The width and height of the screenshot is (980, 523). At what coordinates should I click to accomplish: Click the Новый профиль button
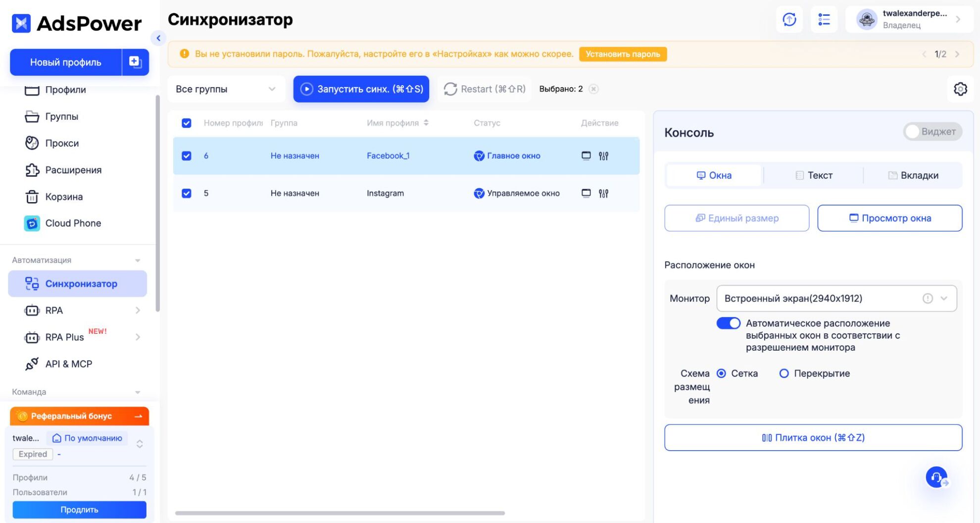(66, 62)
